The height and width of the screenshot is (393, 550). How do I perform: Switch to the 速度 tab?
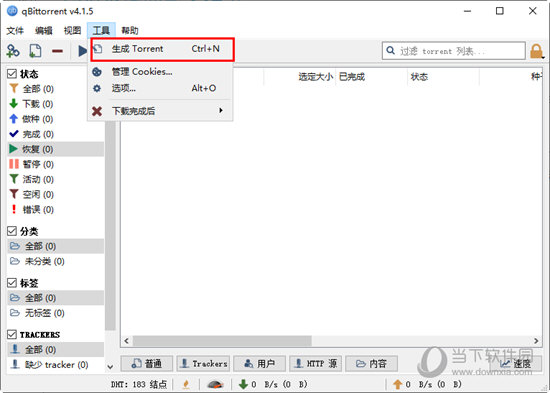(x=516, y=364)
